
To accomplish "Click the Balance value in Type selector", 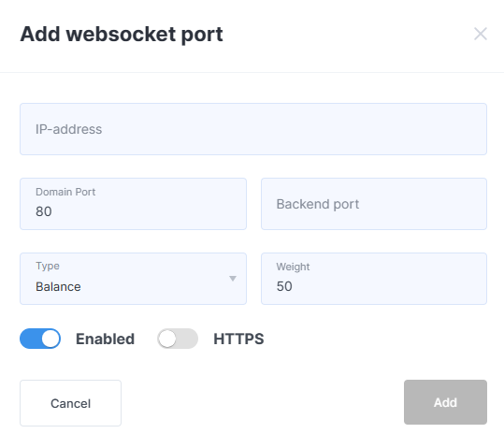I will pos(58,286).
